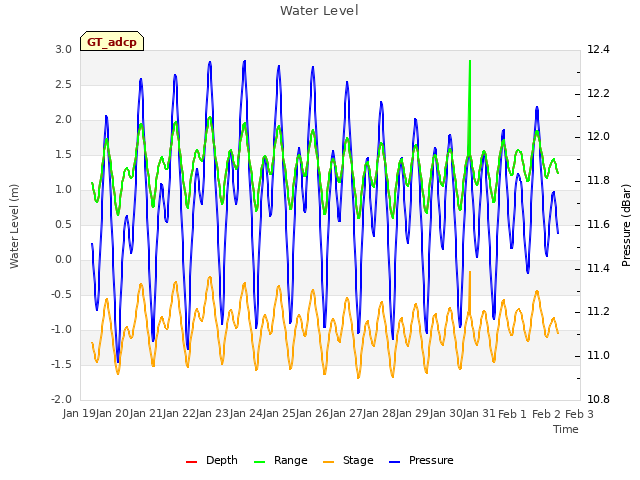Screen dimensions: 640x480
Task: Toggle the Depth series legend label
Action: 222,460
